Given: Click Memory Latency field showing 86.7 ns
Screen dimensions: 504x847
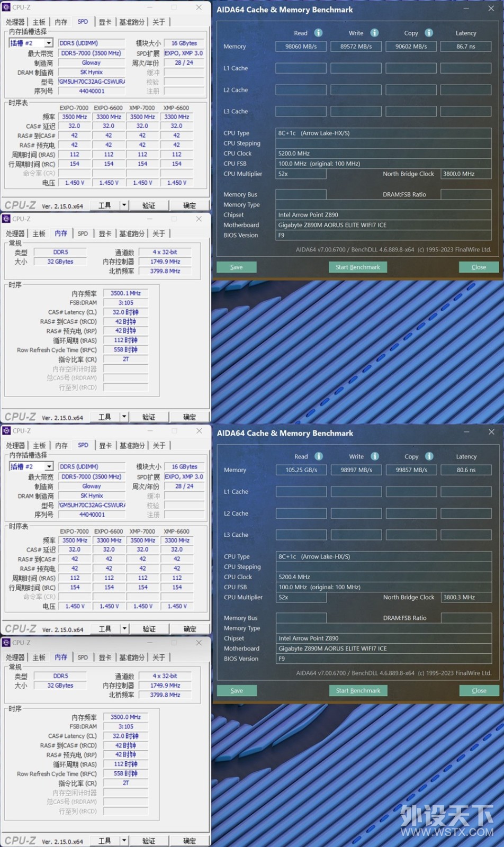Looking at the screenshot, I should 466,47.
